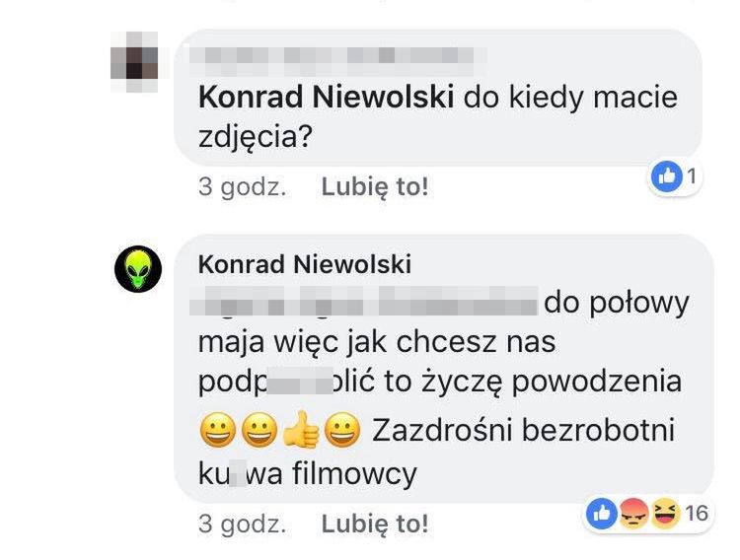This screenshot has width=740, height=560.
Task: Click 'Lubię to!' under Konrad Niewolski's comment
Action: click(x=375, y=524)
